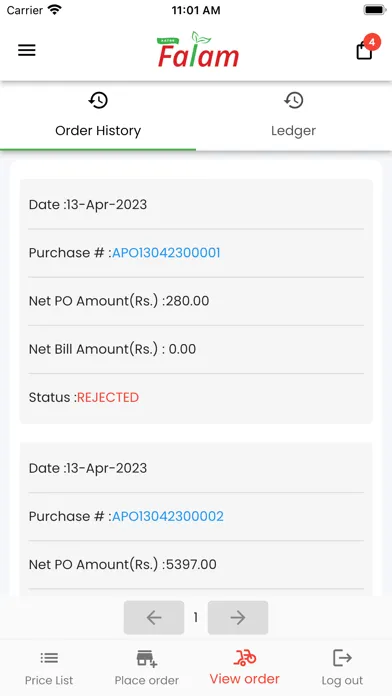
Task: Tap the Place order store icon
Action: (x=147, y=658)
